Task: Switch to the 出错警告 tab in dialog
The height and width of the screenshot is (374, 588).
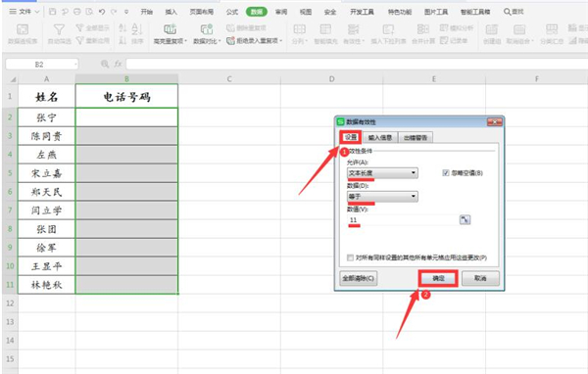Action: point(416,138)
